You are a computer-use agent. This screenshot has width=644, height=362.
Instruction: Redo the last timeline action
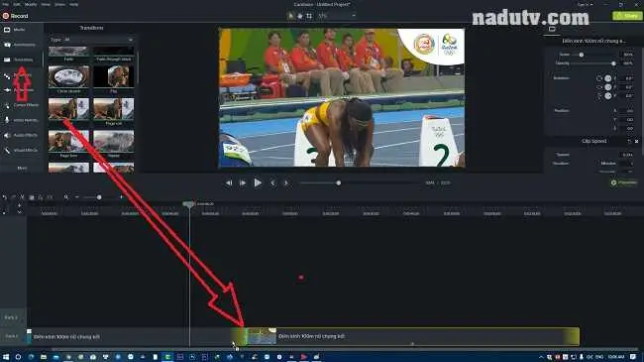14,197
